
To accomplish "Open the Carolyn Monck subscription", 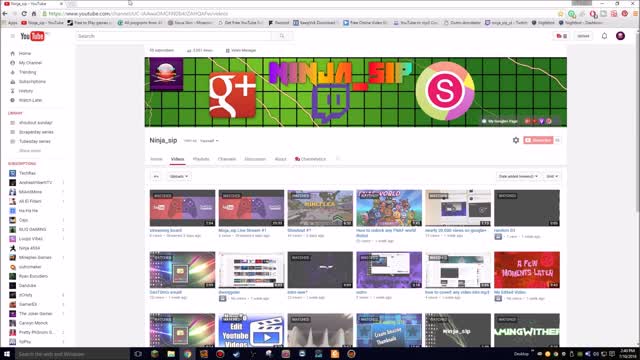I will (x=33, y=323).
